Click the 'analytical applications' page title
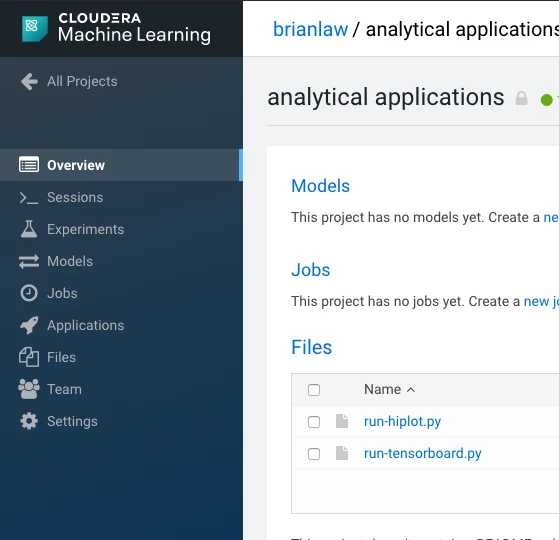The image size is (559, 540). coord(386,97)
